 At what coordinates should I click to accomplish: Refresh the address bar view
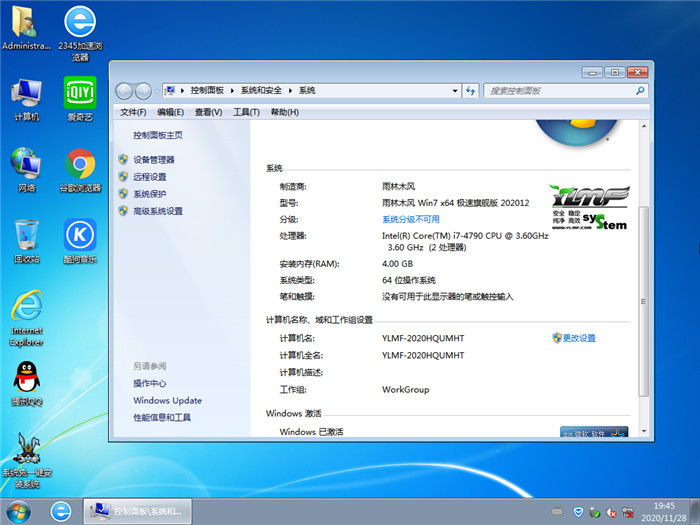470,91
